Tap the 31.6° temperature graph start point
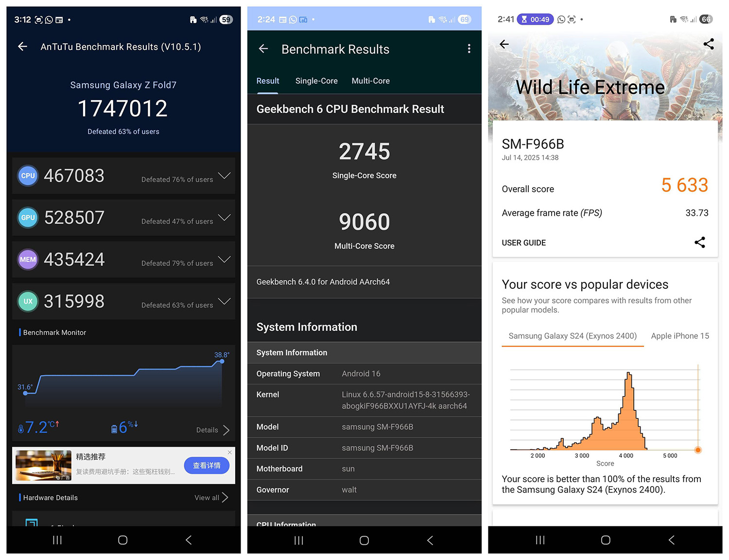 [25, 393]
